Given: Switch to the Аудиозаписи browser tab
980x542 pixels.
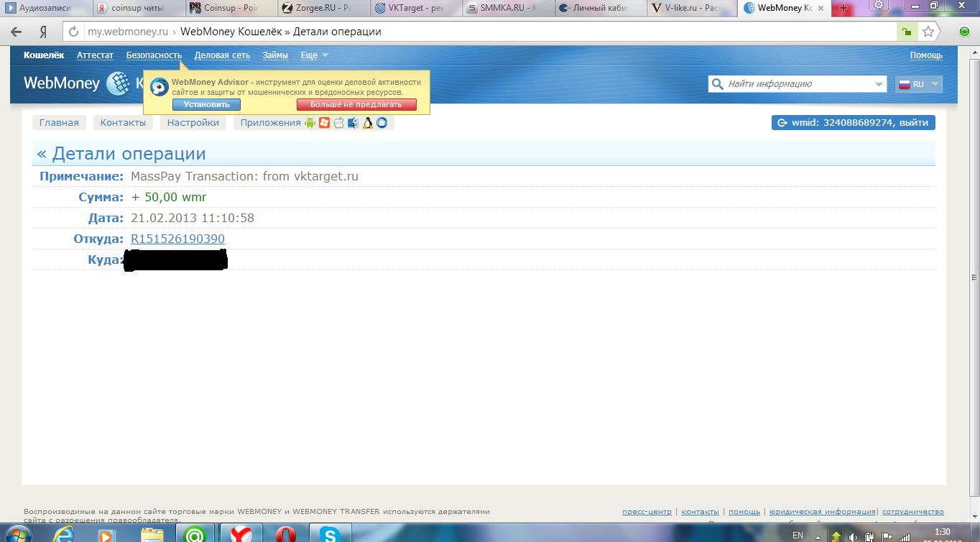Looking at the screenshot, I should (x=45, y=8).
